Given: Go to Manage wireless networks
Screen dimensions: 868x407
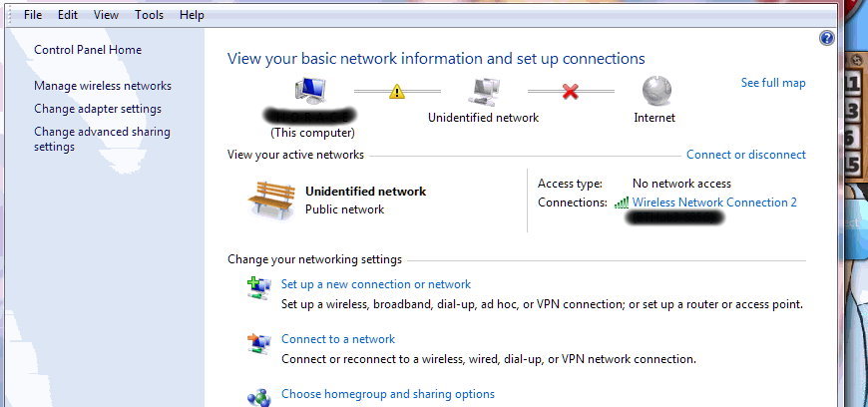Looking at the screenshot, I should (103, 86).
